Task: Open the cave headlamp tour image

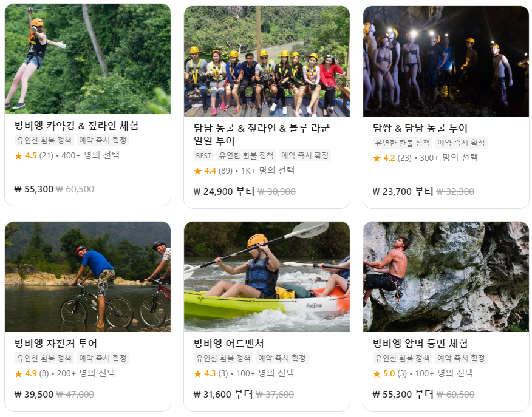Action: point(446,61)
